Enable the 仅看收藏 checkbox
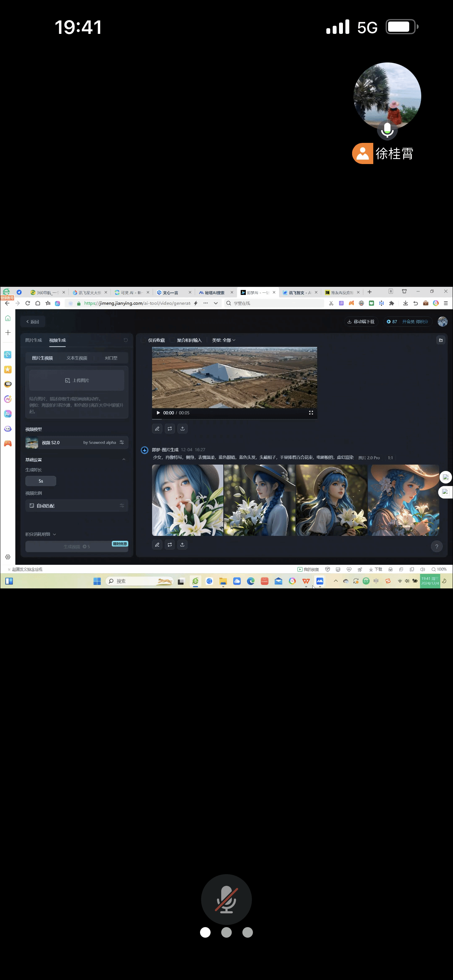This screenshot has height=980, width=453. (x=143, y=340)
